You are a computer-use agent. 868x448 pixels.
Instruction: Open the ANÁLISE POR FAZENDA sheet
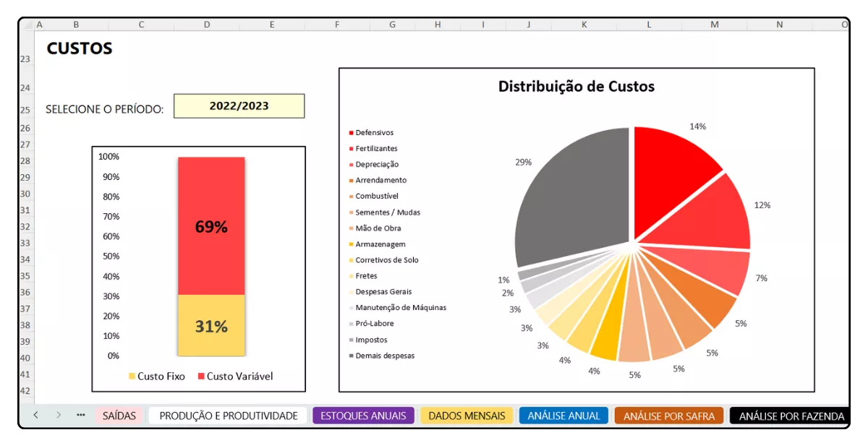click(x=791, y=415)
